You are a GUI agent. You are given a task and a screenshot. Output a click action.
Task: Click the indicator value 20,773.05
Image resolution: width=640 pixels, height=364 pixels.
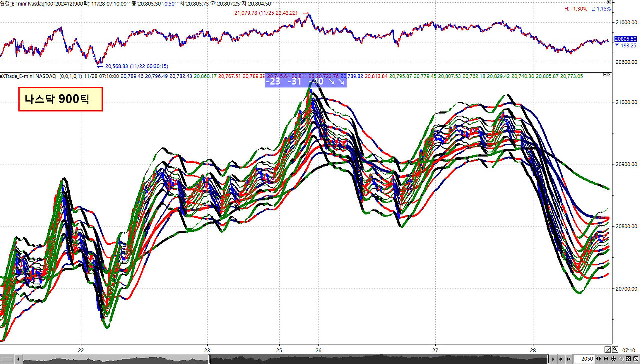[x=572, y=76]
